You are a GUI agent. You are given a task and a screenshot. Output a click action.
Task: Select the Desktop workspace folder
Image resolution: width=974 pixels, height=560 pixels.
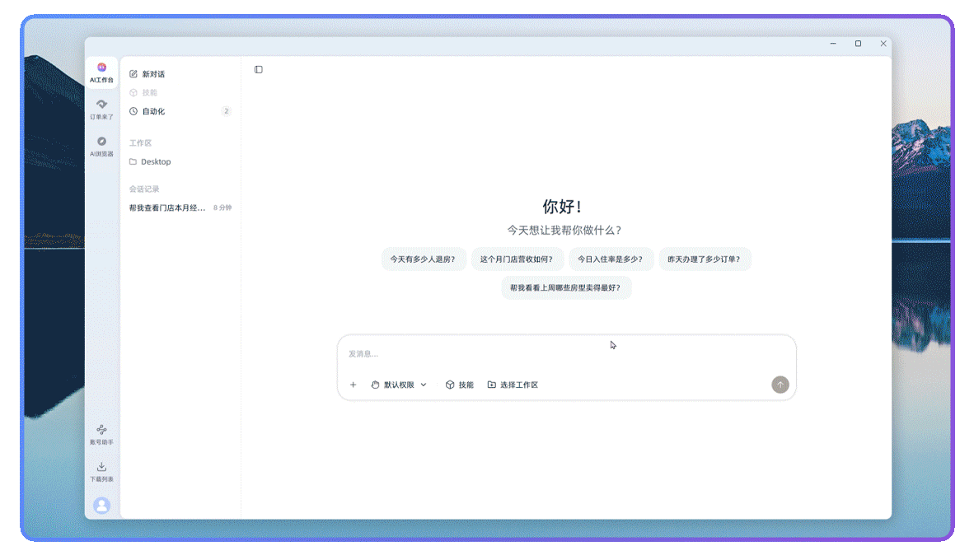(150, 161)
